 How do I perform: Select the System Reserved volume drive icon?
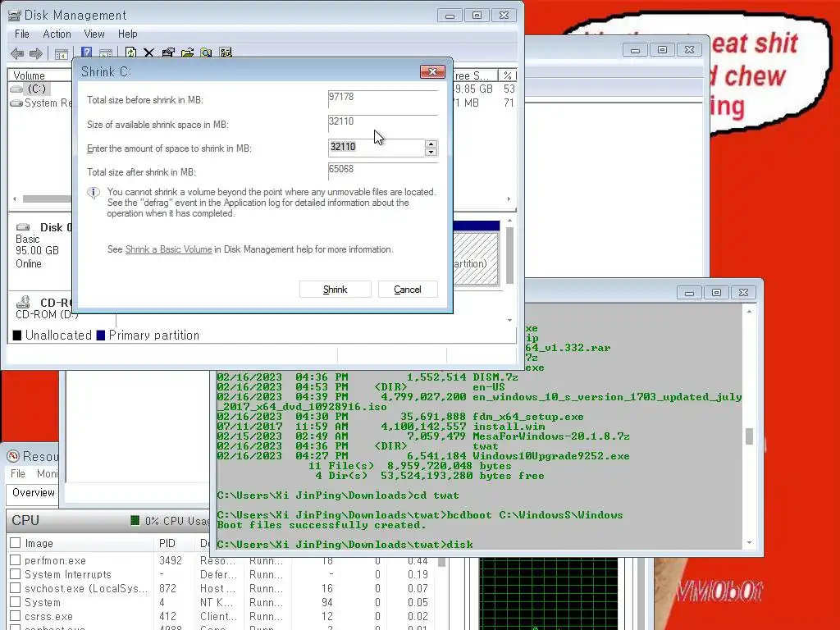coord(16,103)
